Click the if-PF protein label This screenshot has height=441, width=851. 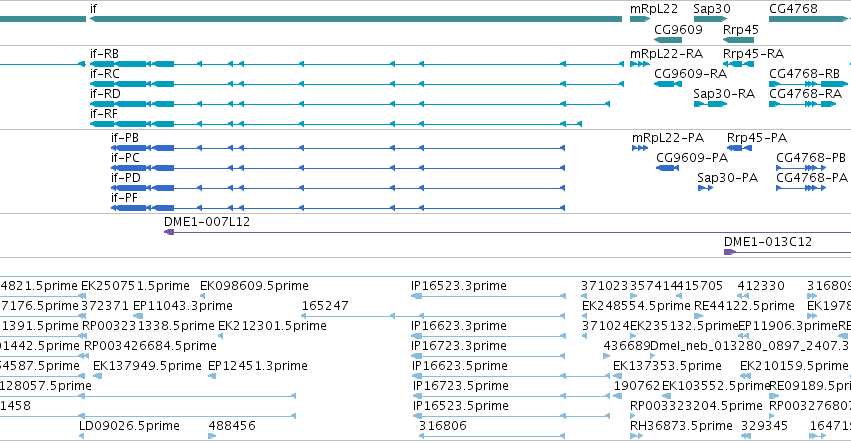pos(124,198)
